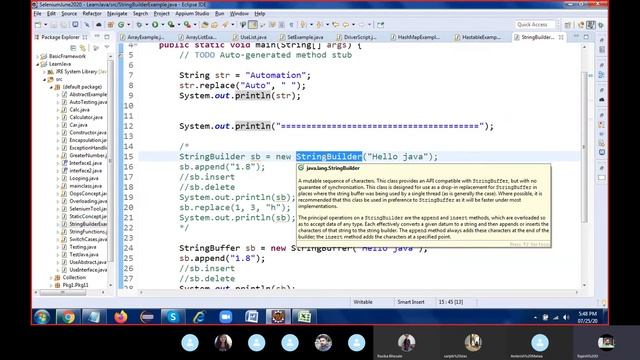Click the Quick Access search field
640x360 pixels.
pos(535,25)
